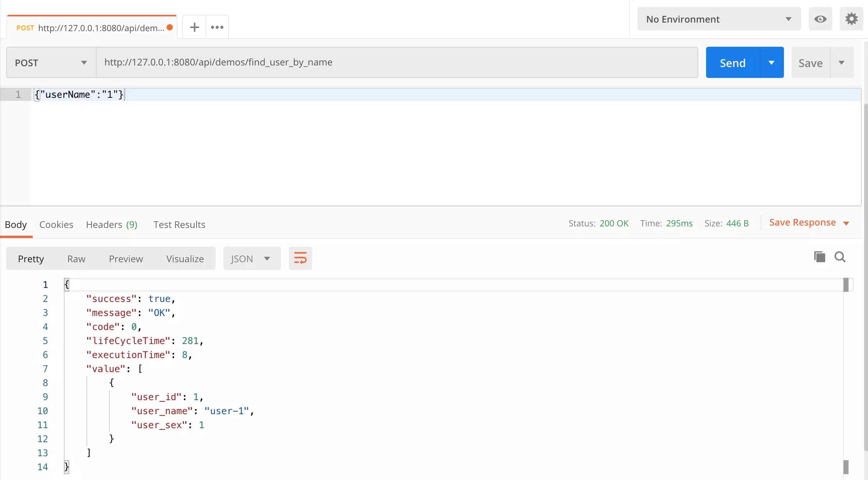Toggle line wrap in response body
868x480 pixels.
point(300,258)
